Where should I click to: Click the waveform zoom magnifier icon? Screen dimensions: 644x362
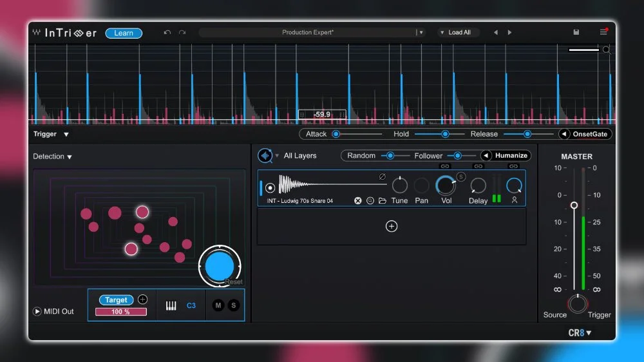(x=607, y=50)
